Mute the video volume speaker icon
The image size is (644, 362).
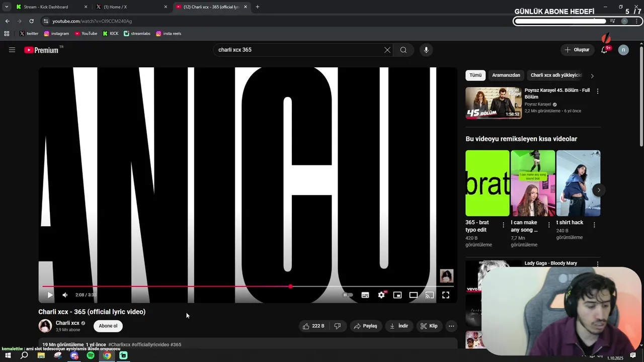point(65,295)
